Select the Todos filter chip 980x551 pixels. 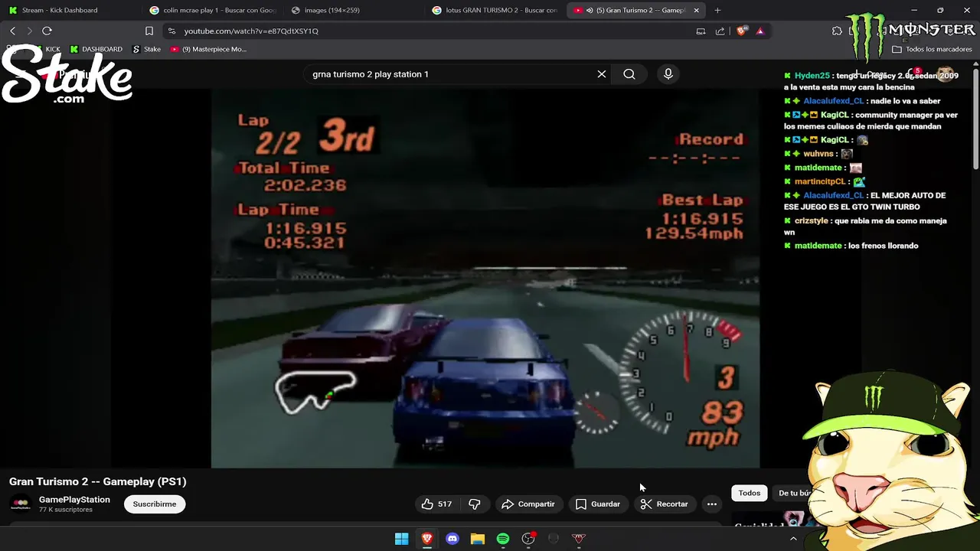click(750, 493)
